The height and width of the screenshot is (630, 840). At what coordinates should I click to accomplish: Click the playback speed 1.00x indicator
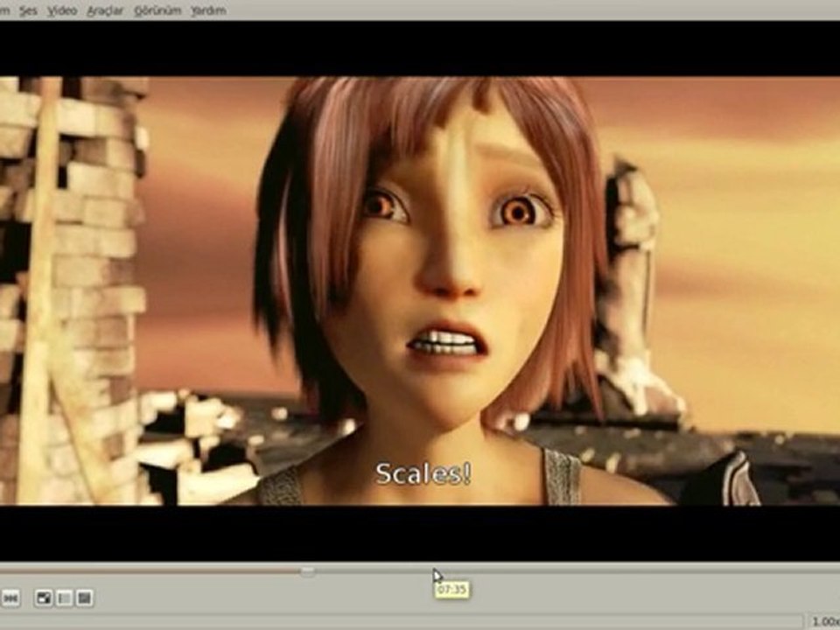pos(825,621)
